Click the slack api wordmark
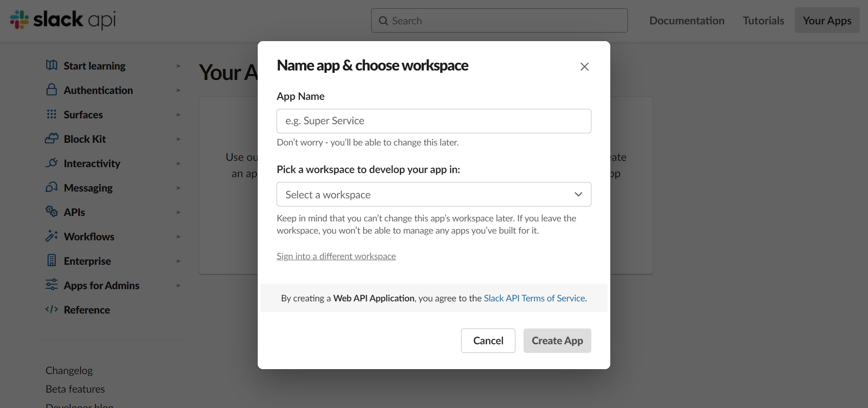 coord(75,20)
